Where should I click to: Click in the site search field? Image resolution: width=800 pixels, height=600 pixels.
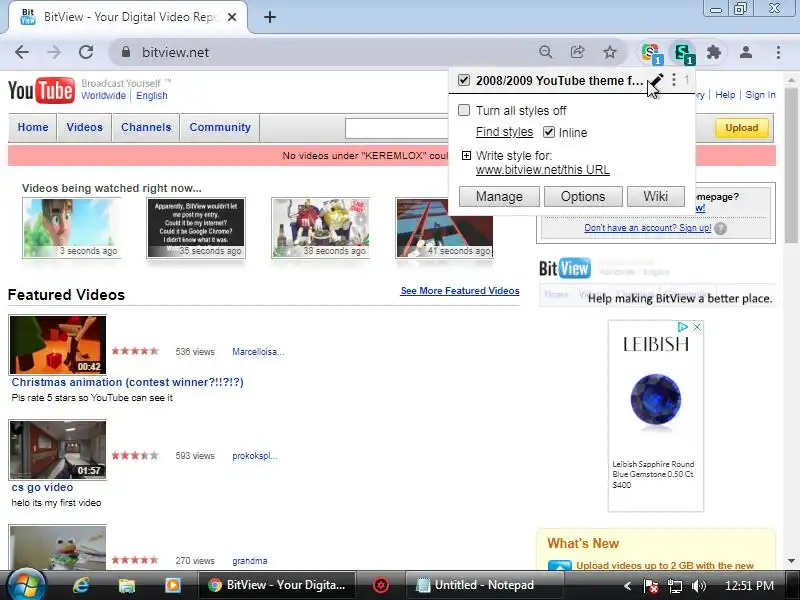coord(397,128)
